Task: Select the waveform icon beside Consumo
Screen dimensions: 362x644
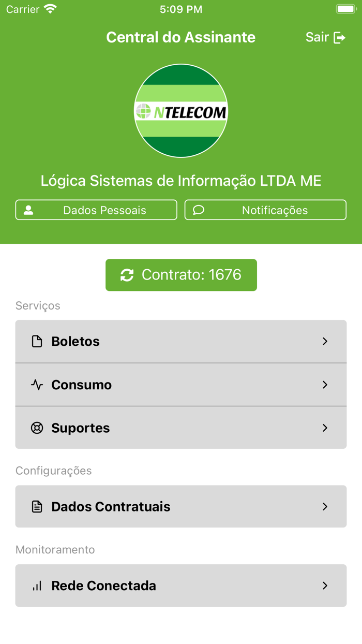Action: point(36,385)
